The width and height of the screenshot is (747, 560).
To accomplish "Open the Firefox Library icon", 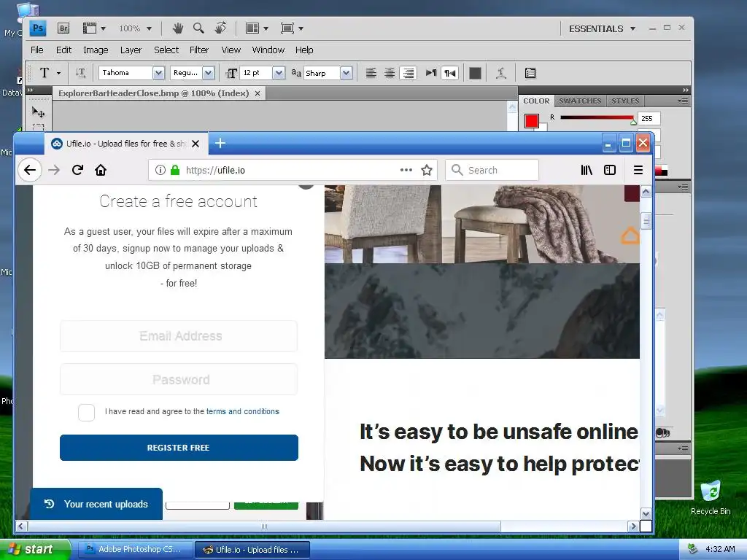I will pos(587,170).
